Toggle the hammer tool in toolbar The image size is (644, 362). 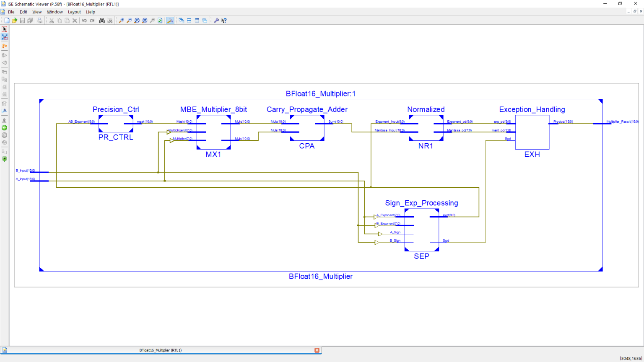[x=170, y=21]
